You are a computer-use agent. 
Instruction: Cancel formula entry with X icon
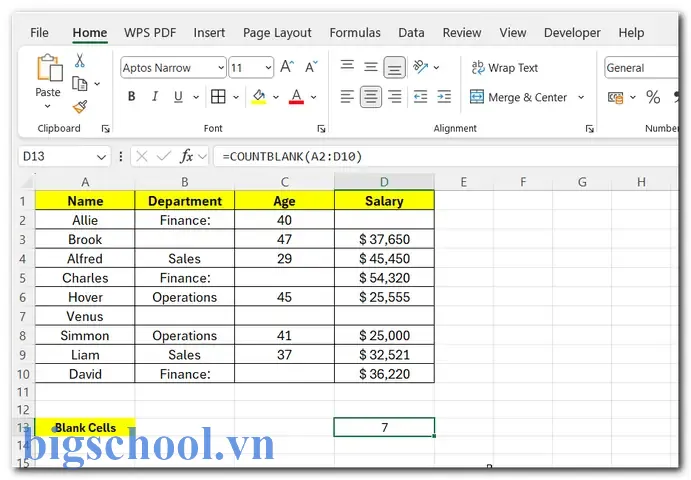[141, 156]
